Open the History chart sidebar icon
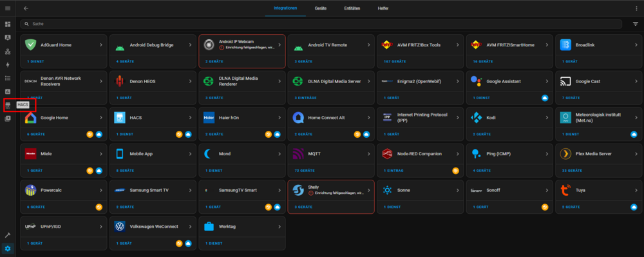This screenshot has height=257, width=644. click(x=7, y=91)
